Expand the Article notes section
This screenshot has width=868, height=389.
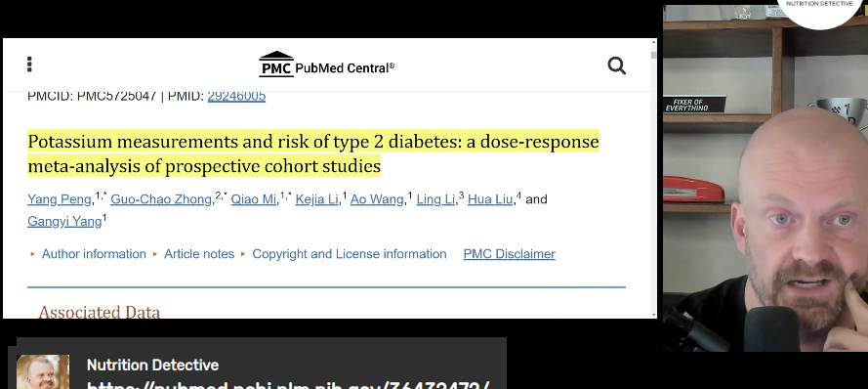(x=199, y=254)
